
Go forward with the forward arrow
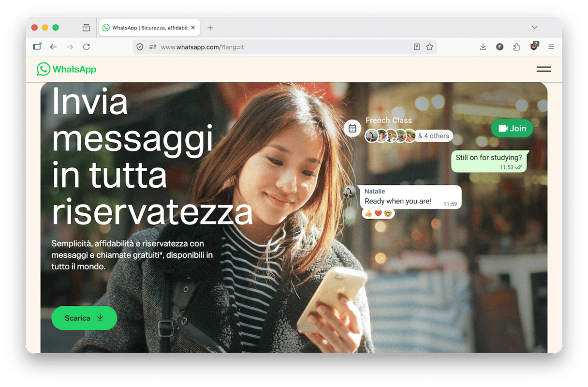point(70,47)
